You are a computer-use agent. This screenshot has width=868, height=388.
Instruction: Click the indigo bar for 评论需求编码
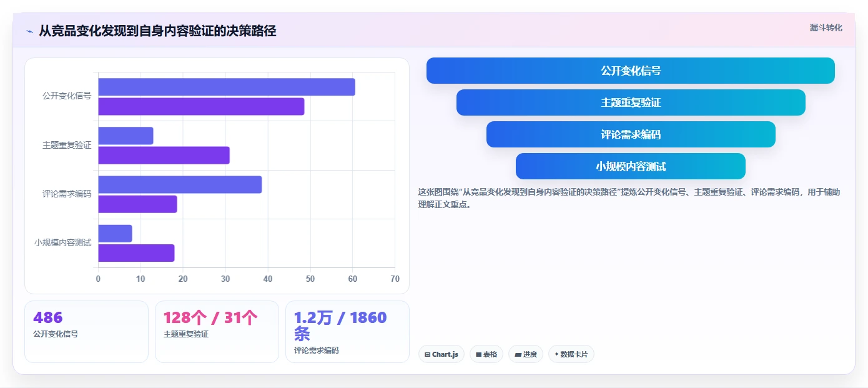point(180,184)
